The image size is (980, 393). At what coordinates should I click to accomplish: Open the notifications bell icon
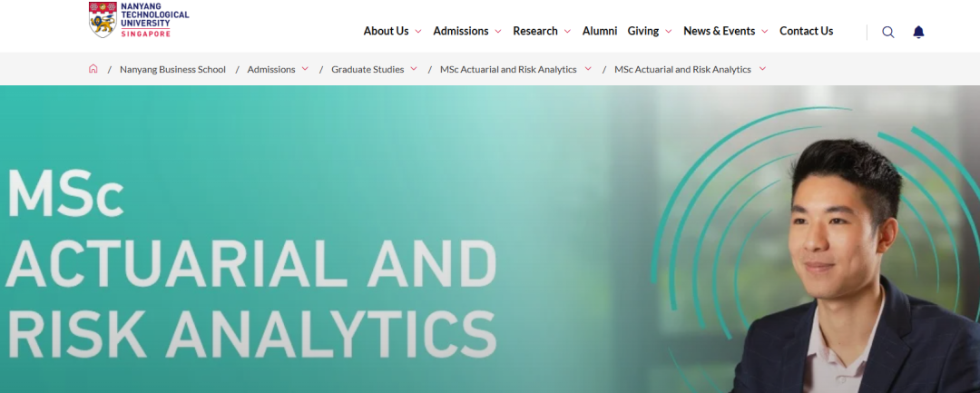[918, 32]
